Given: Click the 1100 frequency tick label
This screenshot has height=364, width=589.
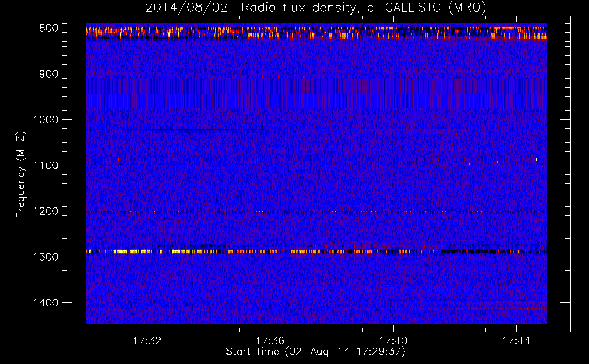Looking at the screenshot, I should click(46, 166).
